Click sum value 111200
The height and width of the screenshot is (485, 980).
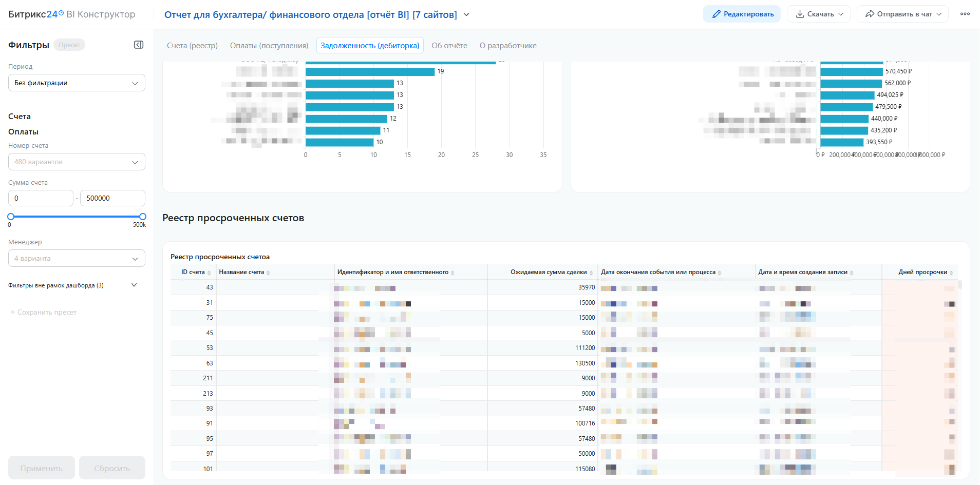[x=585, y=348]
